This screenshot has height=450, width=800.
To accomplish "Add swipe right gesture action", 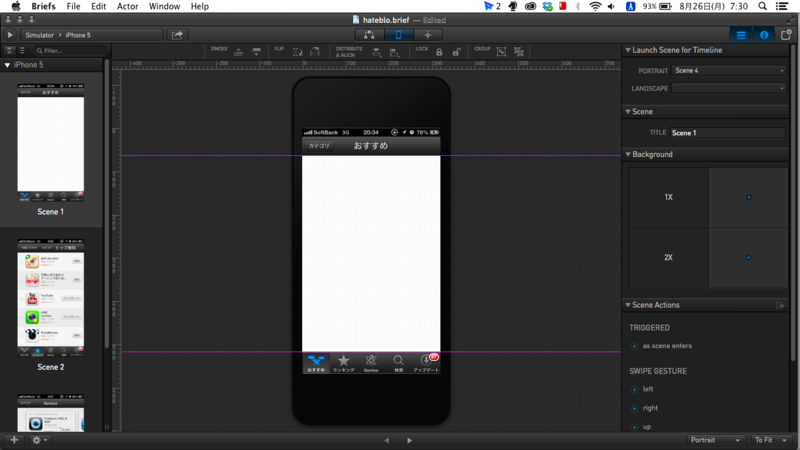I will pyautogui.click(x=635, y=409).
